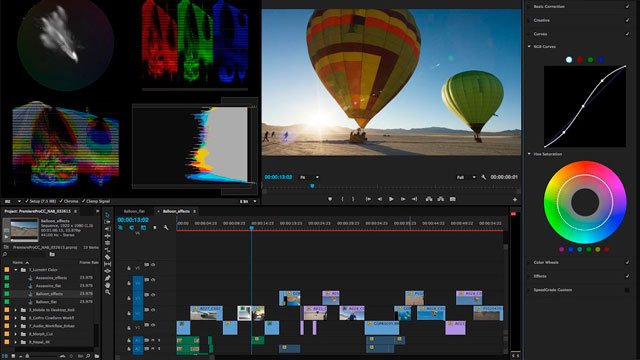
Task: Play the Program Monitor video
Action: 391,199
